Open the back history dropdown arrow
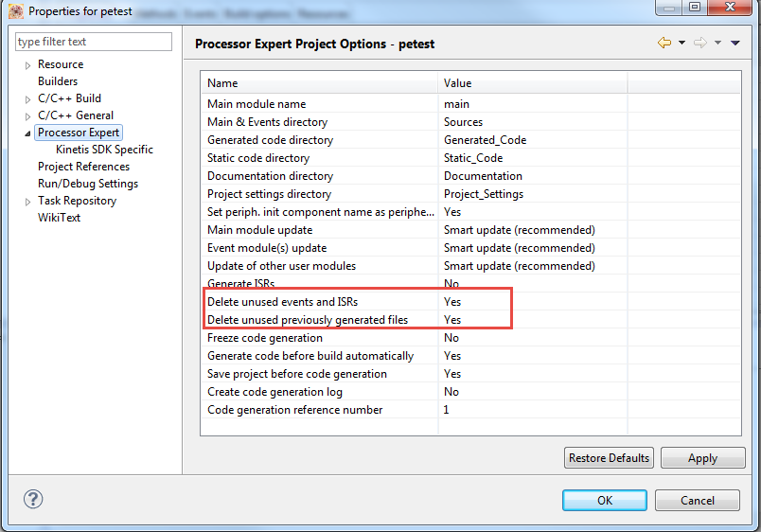761x532 pixels. (681, 44)
